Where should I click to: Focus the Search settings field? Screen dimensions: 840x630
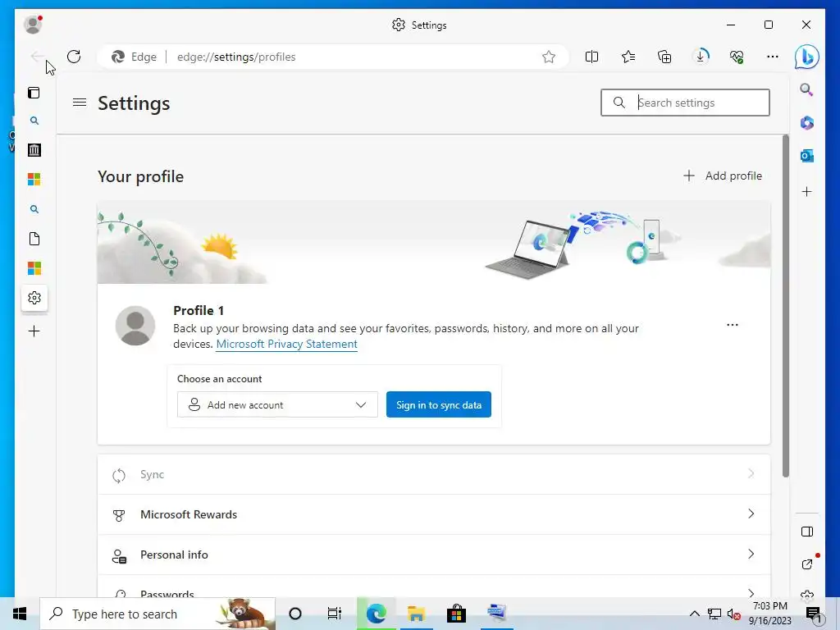[x=685, y=103]
